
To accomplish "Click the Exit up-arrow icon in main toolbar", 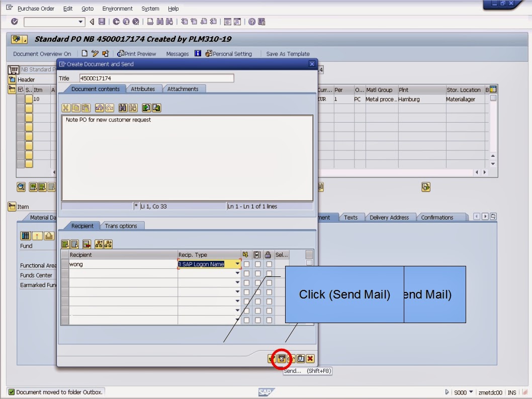I will [126, 22].
